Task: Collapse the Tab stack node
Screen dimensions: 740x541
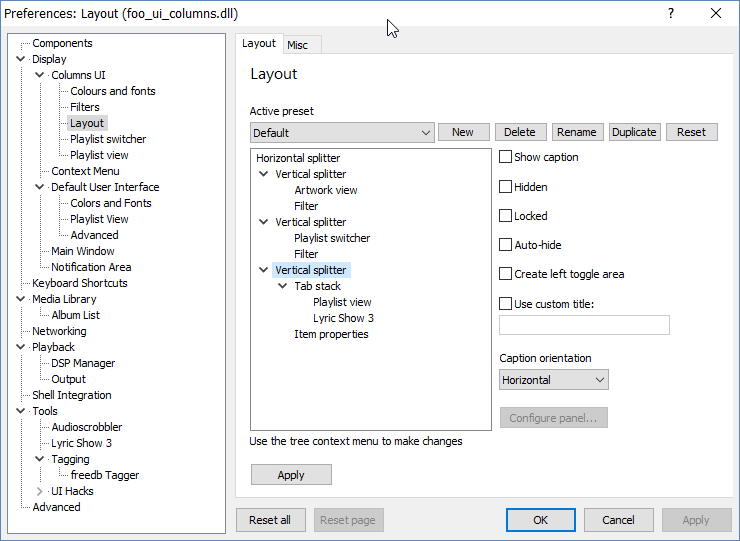Action: point(283,286)
